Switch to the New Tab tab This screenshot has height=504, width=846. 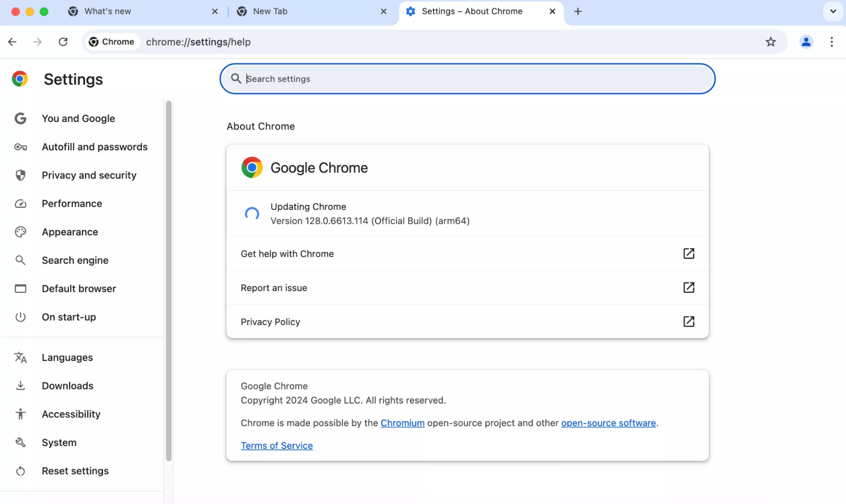coord(270,11)
